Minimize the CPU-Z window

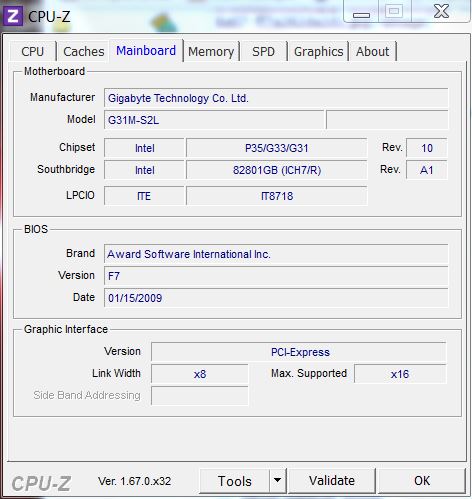coord(361,12)
